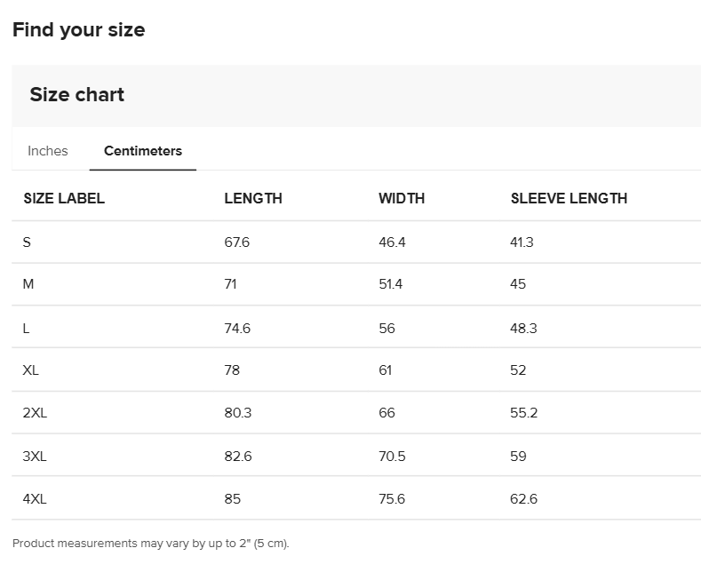Viewport: 701px width, 588px height.
Task: Click the WIDTH column header
Action: point(402,198)
